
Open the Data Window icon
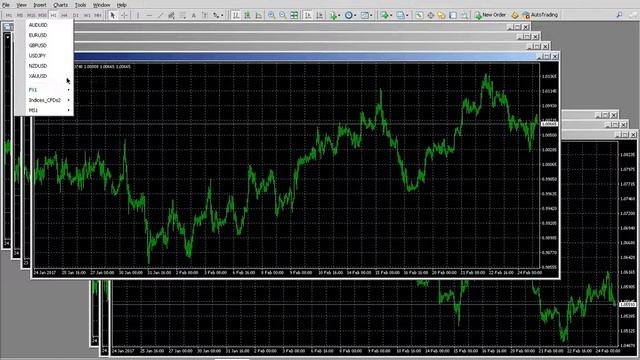[431, 15]
